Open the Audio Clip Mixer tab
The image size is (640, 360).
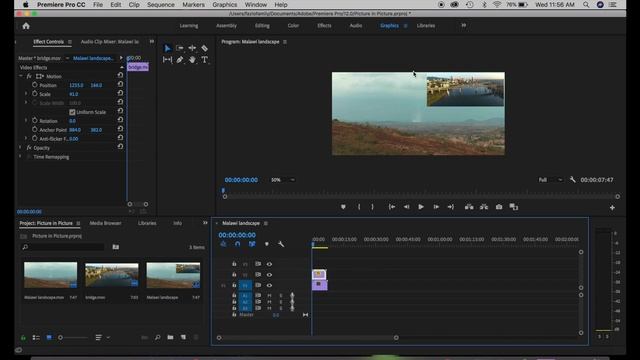(110, 42)
